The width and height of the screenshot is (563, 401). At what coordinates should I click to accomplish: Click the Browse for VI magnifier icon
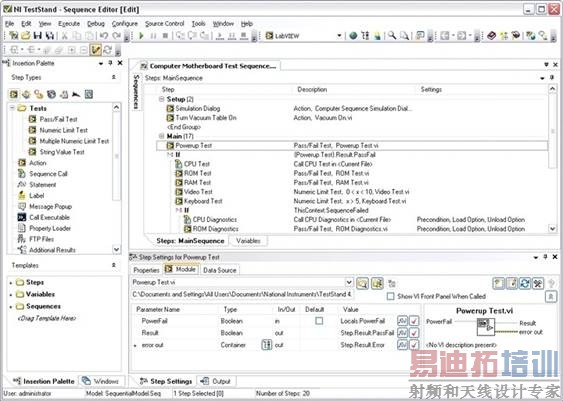pyautogui.click(x=362, y=283)
